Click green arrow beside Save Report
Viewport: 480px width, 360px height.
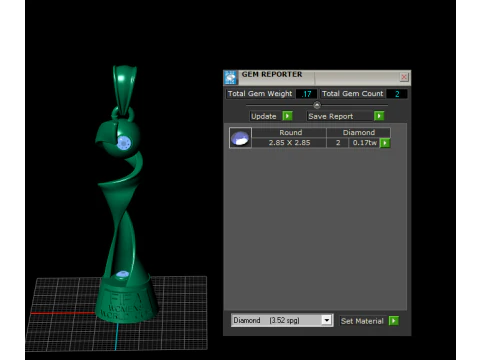[379, 116]
